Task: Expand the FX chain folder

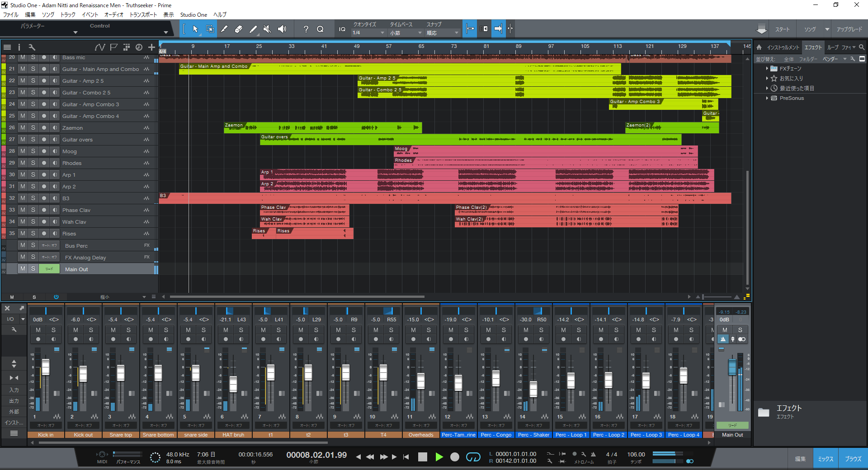Action: [x=767, y=69]
